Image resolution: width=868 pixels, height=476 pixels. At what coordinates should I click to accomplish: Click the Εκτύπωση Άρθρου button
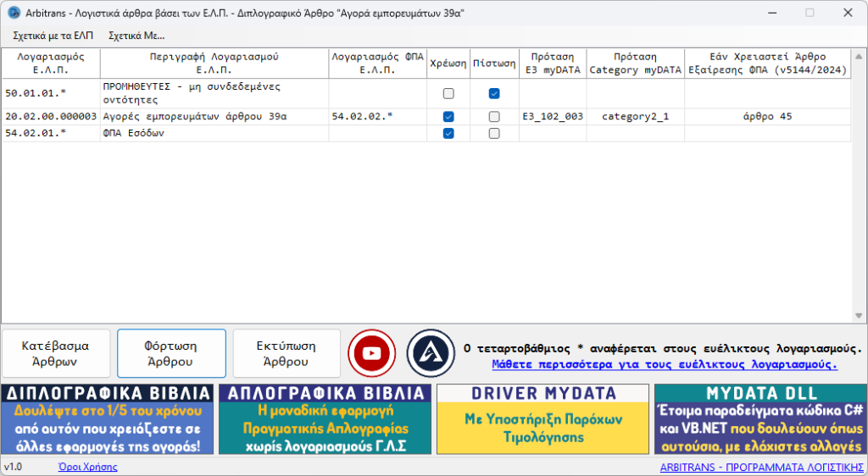(287, 353)
